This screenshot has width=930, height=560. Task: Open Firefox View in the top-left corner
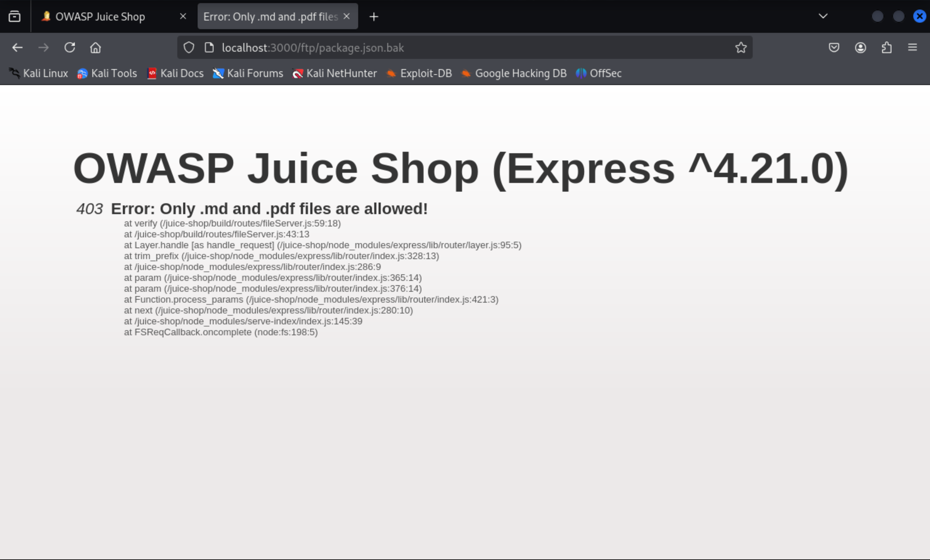point(14,16)
